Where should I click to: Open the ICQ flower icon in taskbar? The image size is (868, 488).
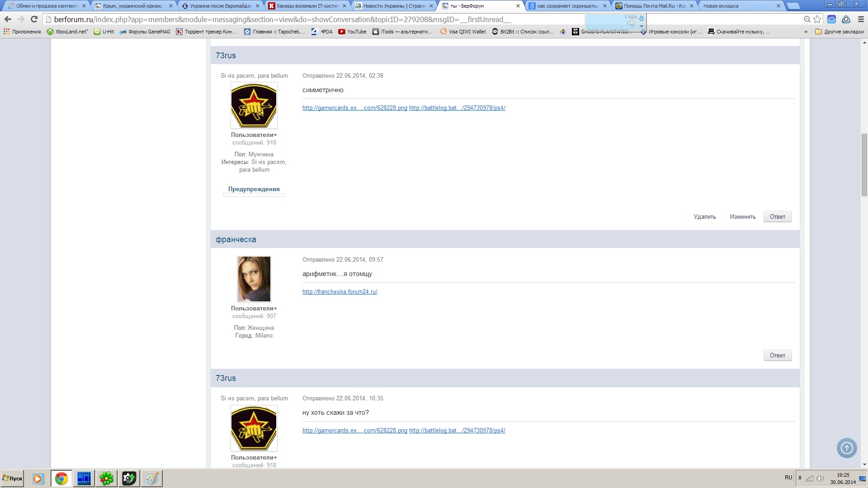coord(107,479)
